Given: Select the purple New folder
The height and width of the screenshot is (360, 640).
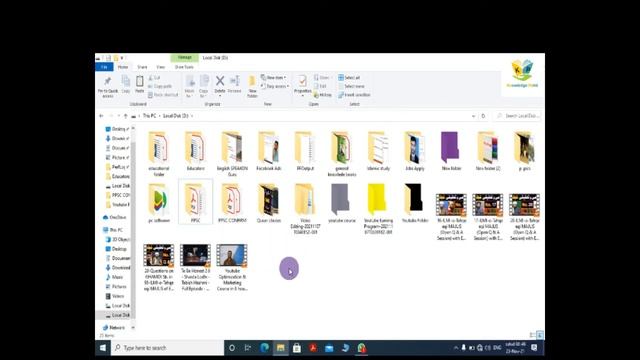Looking at the screenshot, I should (x=451, y=151).
